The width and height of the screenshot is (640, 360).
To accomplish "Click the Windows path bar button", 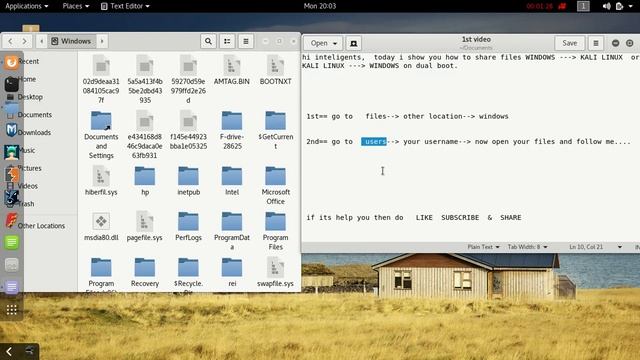I will [x=71, y=41].
